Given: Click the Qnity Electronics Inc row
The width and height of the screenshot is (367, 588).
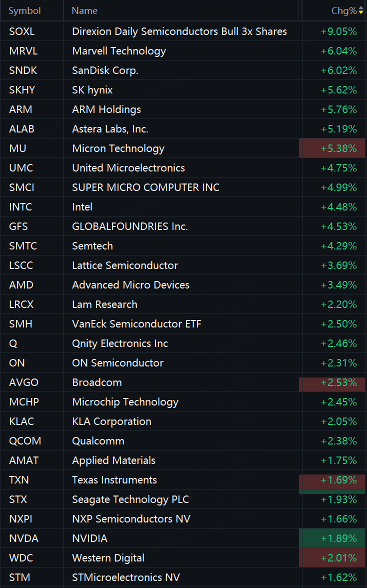Looking at the screenshot, I should tap(183, 343).
